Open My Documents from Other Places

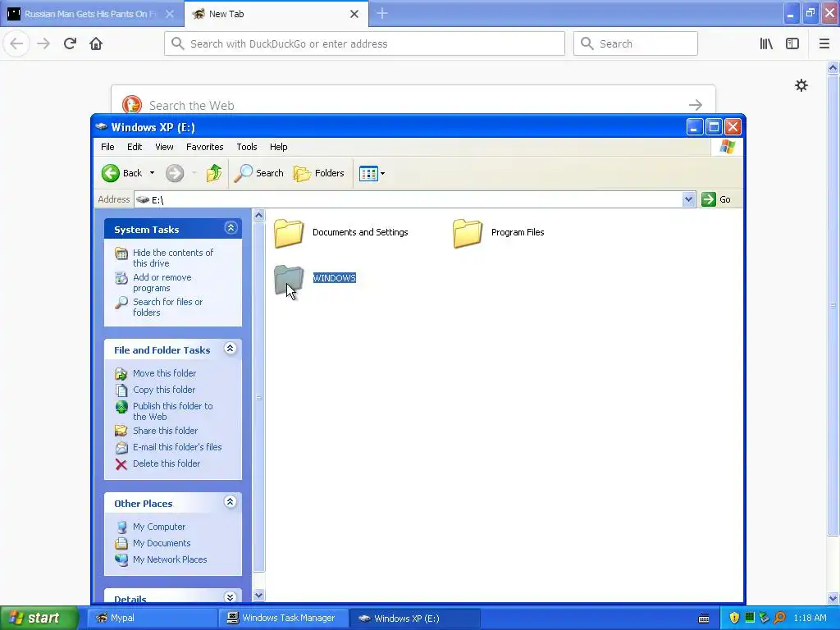point(162,543)
